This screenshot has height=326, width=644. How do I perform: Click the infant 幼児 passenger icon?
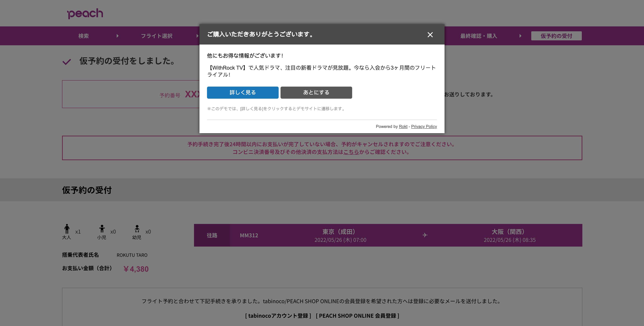click(137, 229)
